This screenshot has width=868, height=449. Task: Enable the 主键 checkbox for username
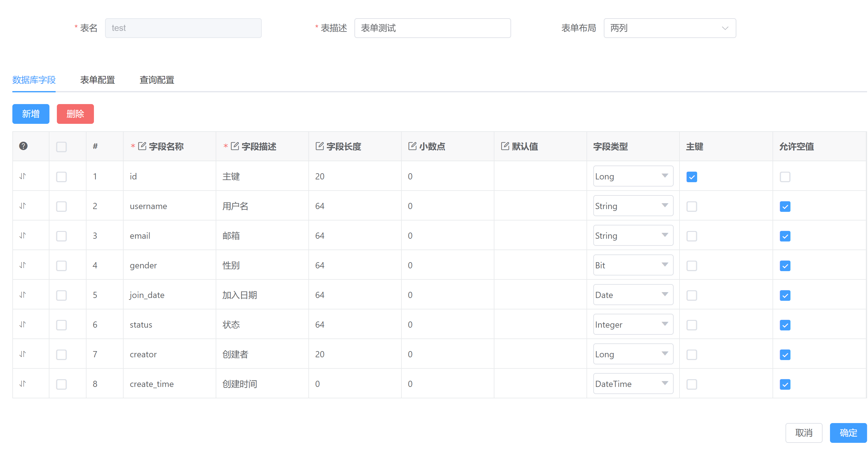click(x=692, y=207)
